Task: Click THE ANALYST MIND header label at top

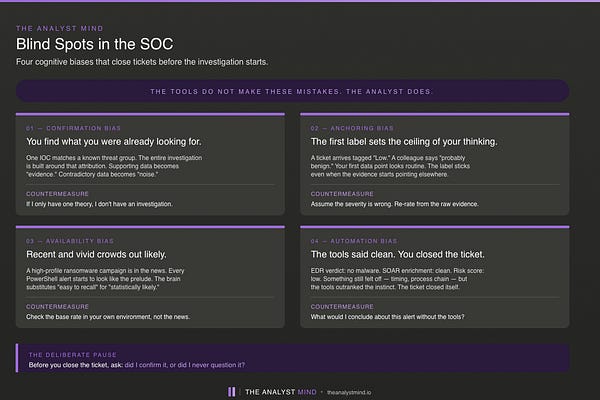Action: point(60,28)
